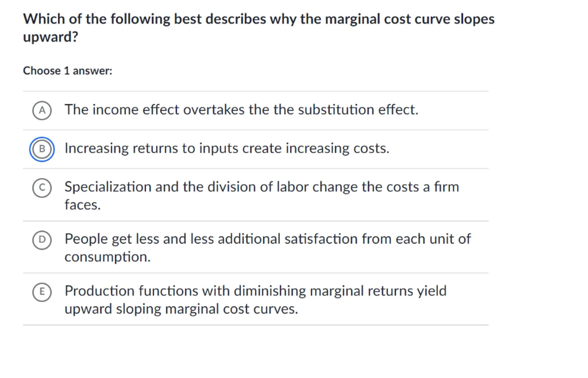Image resolution: width=588 pixels, height=378 pixels.
Task: Click 'substitution effect.' in option A
Action: coord(358,110)
